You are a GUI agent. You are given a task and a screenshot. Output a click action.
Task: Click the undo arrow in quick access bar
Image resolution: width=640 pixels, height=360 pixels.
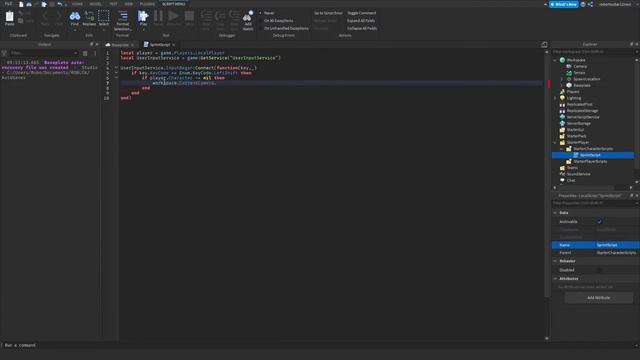click(60, 4)
